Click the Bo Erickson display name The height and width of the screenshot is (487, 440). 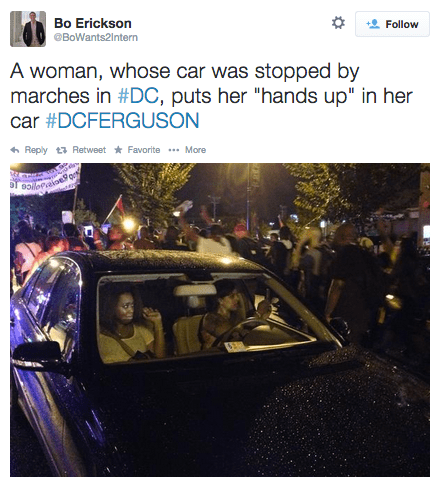coord(93,23)
